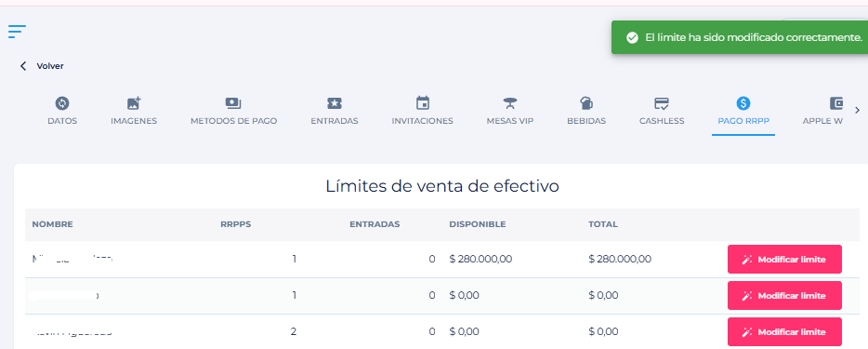Click the back arrow beside Volver

[23, 66]
